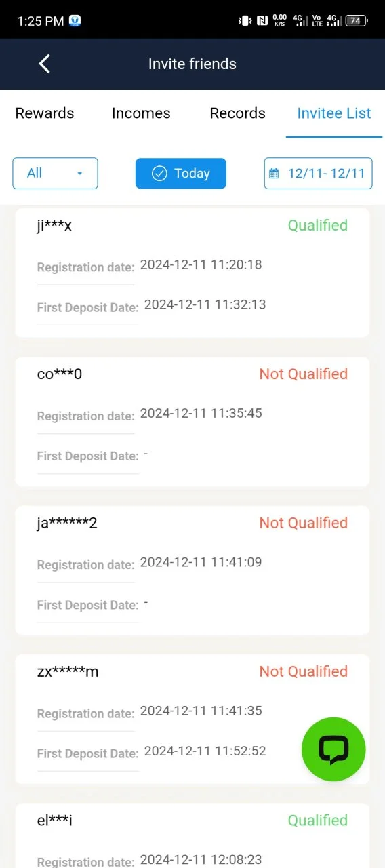The height and width of the screenshot is (868, 385).
Task: Select the Invitee List tab
Action: tap(334, 113)
